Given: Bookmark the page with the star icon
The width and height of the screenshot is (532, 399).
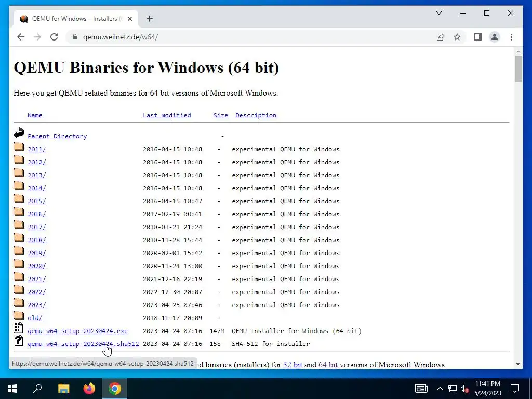Looking at the screenshot, I should point(457,37).
